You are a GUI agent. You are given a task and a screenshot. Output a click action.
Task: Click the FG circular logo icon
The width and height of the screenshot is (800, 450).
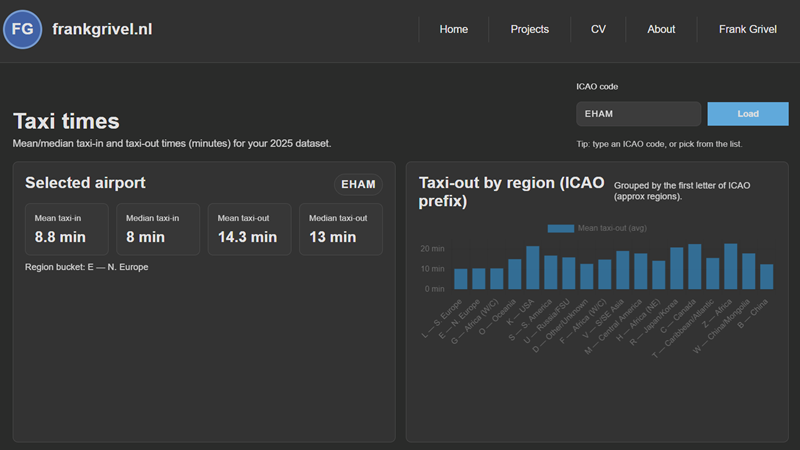(22, 30)
